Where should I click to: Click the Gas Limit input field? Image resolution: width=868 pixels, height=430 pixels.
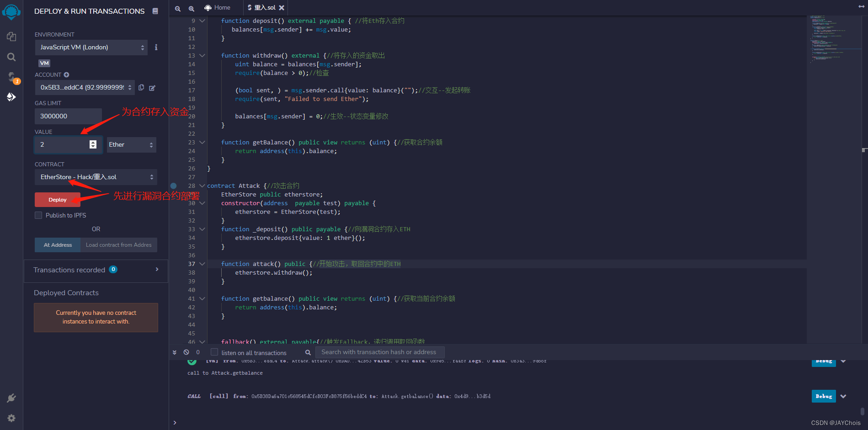(68, 116)
